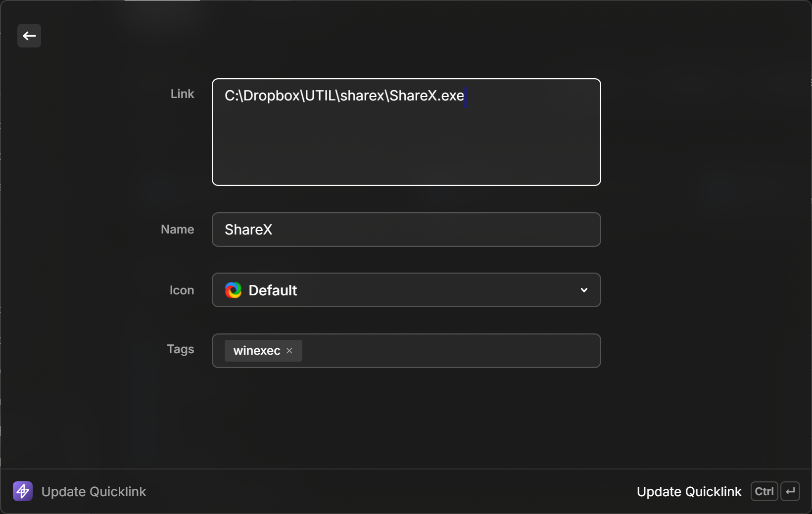Image resolution: width=812 pixels, height=514 pixels.
Task: Click the Enter key hint icon
Action: (790, 491)
